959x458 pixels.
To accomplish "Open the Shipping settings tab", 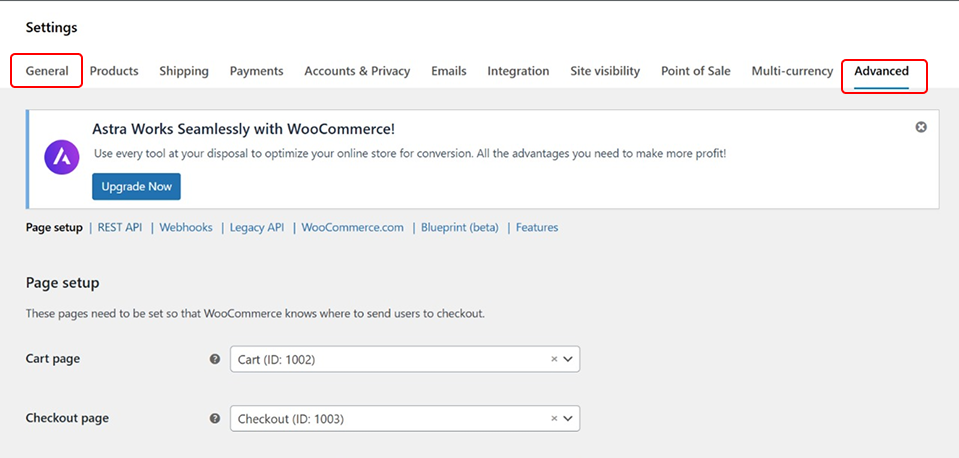I will click(184, 71).
